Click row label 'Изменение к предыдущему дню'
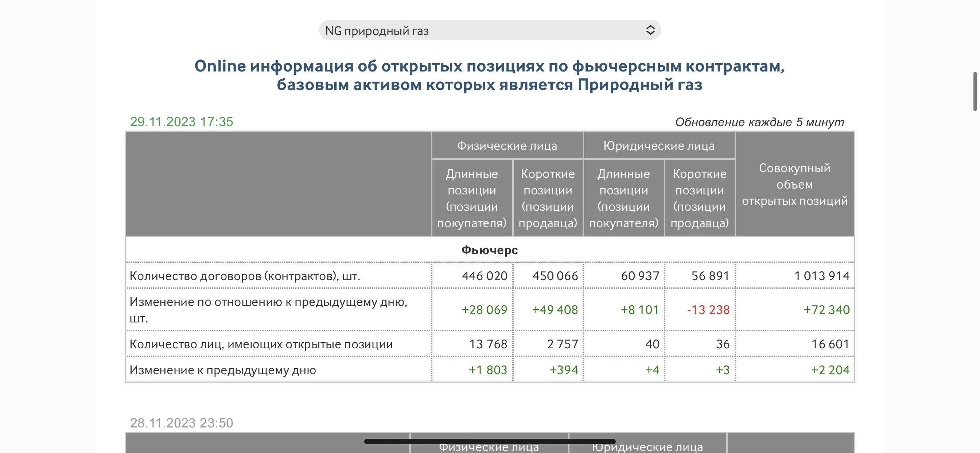This screenshot has width=980, height=453. coord(222,370)
